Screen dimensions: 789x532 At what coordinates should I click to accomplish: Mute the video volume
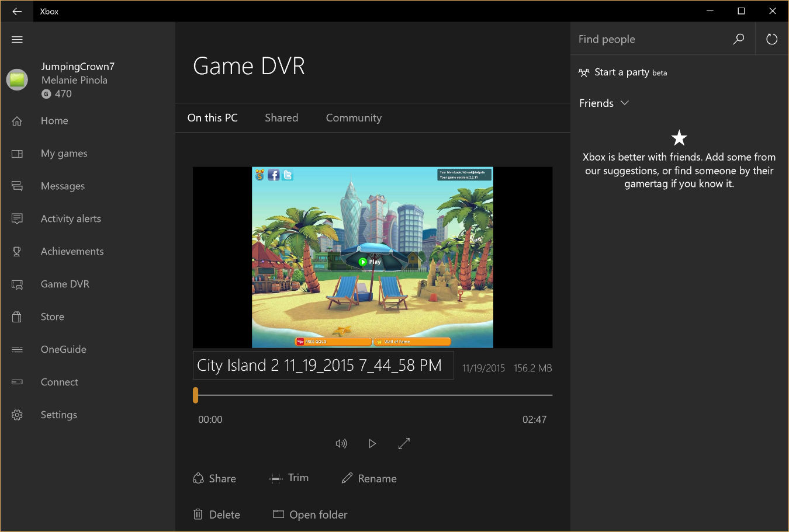point(341,444)
